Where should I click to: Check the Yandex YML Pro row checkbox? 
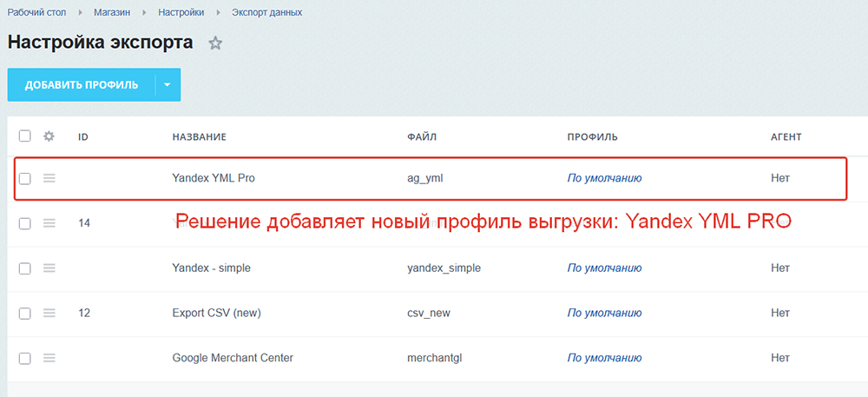[24, 178]
